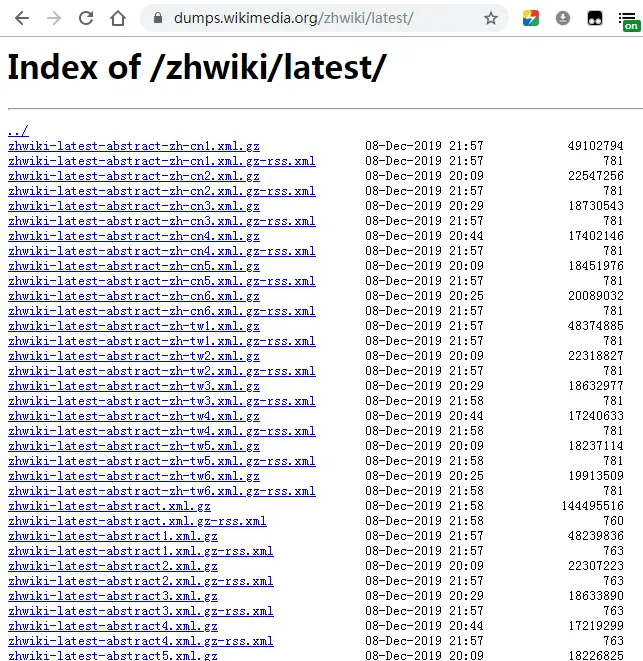The width and height of the screenshot is (643, 661).
Task: Download zhwiki-latest-abstract-zh-tw6.xml.gz
Action: pyautogui.click(x=134, y=476)
